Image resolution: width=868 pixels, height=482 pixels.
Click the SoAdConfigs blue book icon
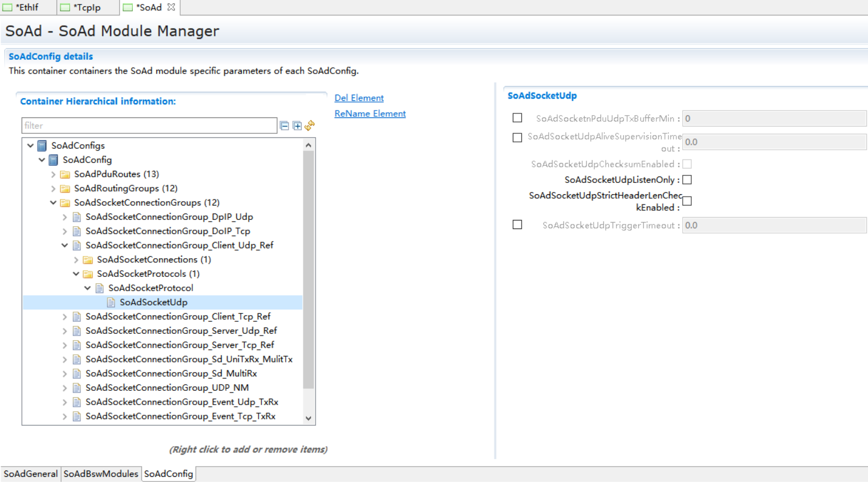pyautogui.click(x=42, y=146)
